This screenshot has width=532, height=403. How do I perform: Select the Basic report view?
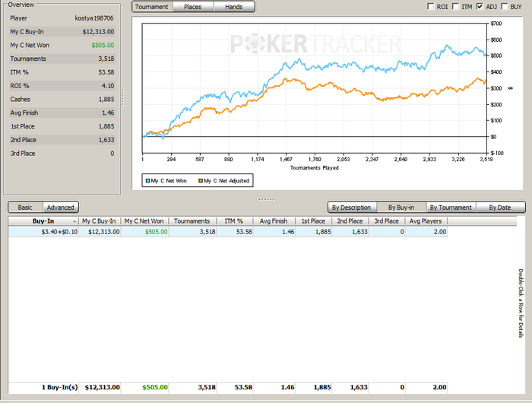[x=25, y=208]
